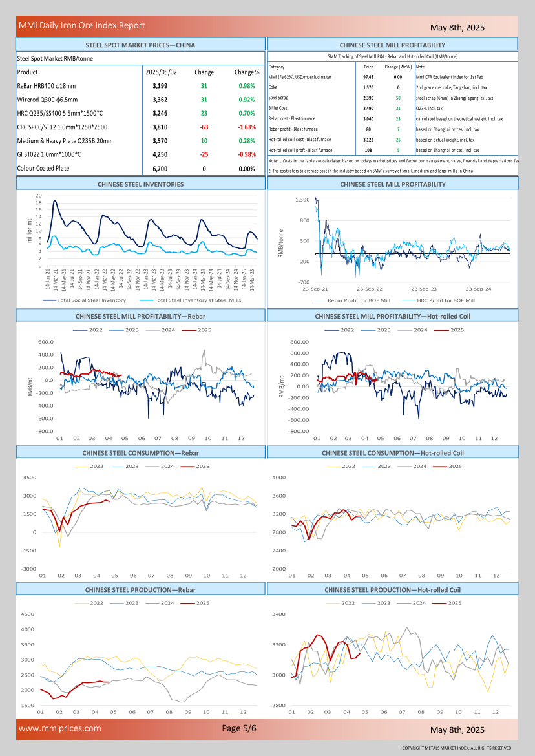
Task: Click 'CHINESE STEEL MILL PROFITABILITY—Hot-rolled Coil' header
Action: [392, 316]
